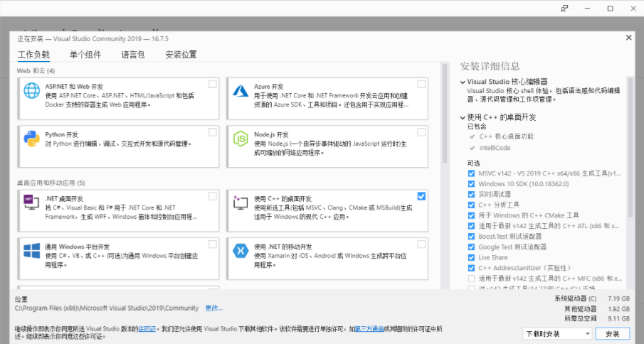Close the installer dialog with the X
This screenshot has height=344, width=644.
[628, 38]
